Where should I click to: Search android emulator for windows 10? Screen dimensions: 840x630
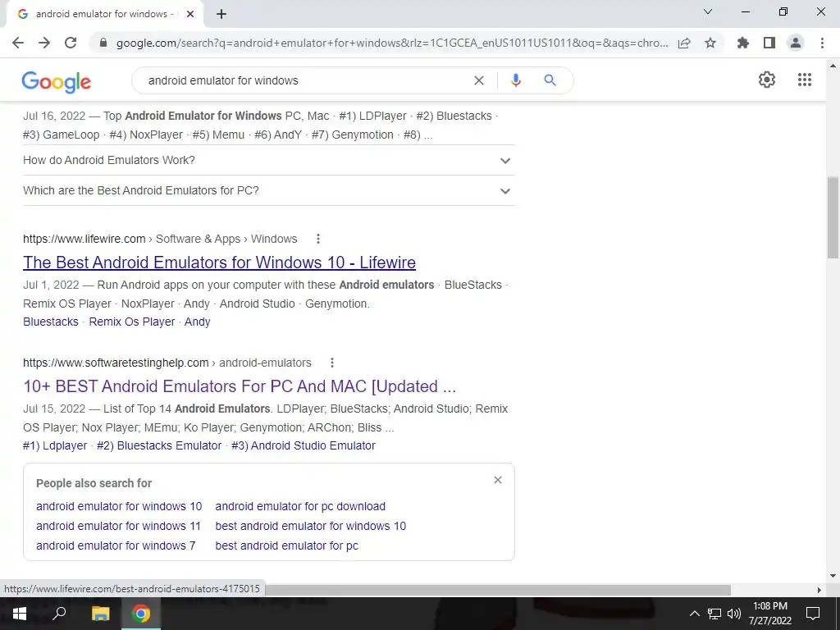(x=119, y=506)
